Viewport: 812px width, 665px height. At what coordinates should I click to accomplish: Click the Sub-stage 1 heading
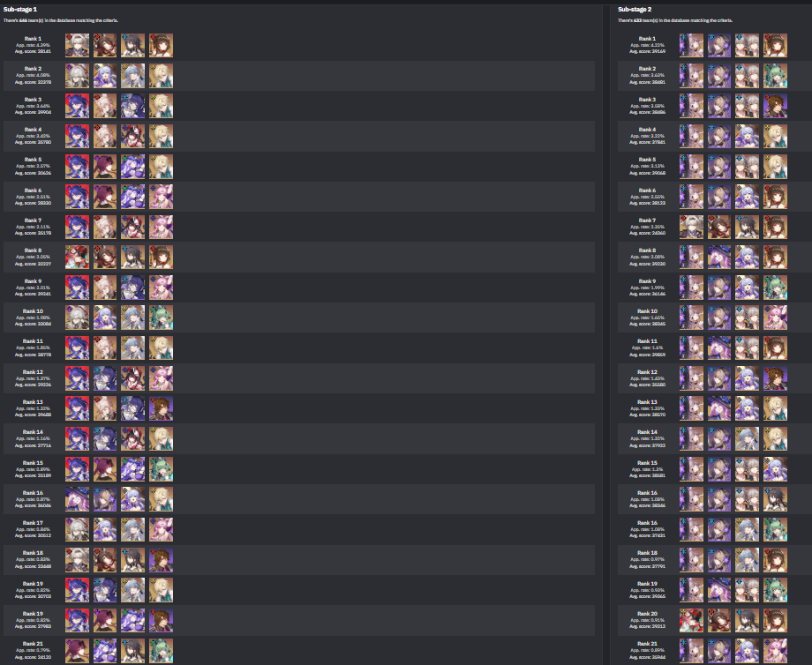pyautogui.click(x=19, y=10)
